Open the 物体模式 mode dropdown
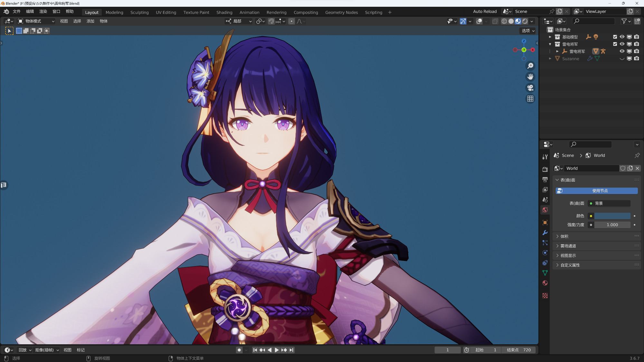Viewport: 644px width, 362px height. coord(36,21)
